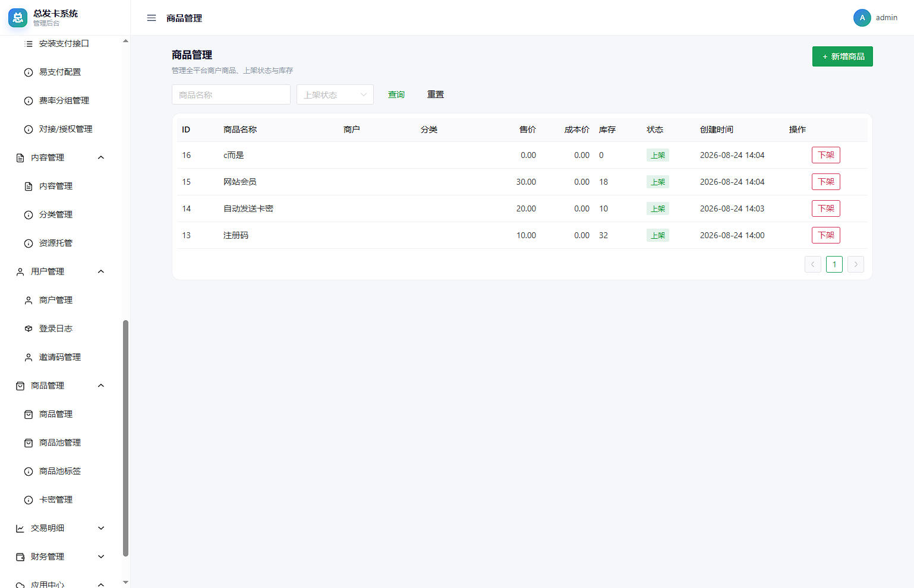Click the icon beside 卡密管理
914x588 pixels.
(x=29, y=500)
